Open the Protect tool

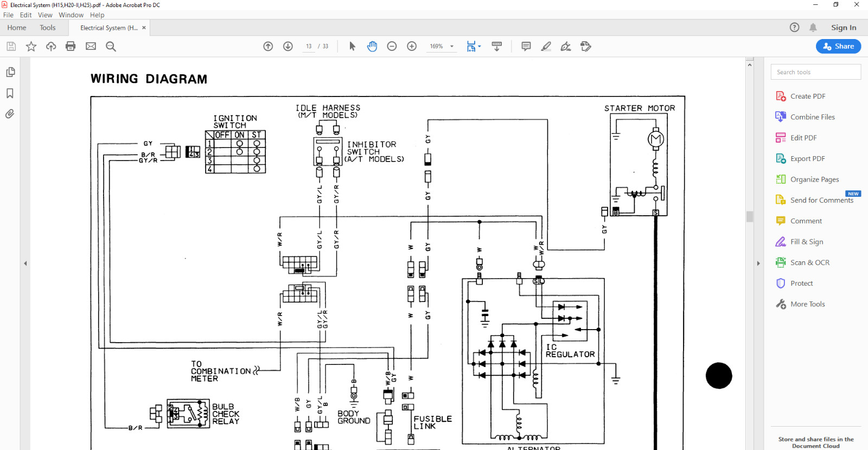click(794, 284)
